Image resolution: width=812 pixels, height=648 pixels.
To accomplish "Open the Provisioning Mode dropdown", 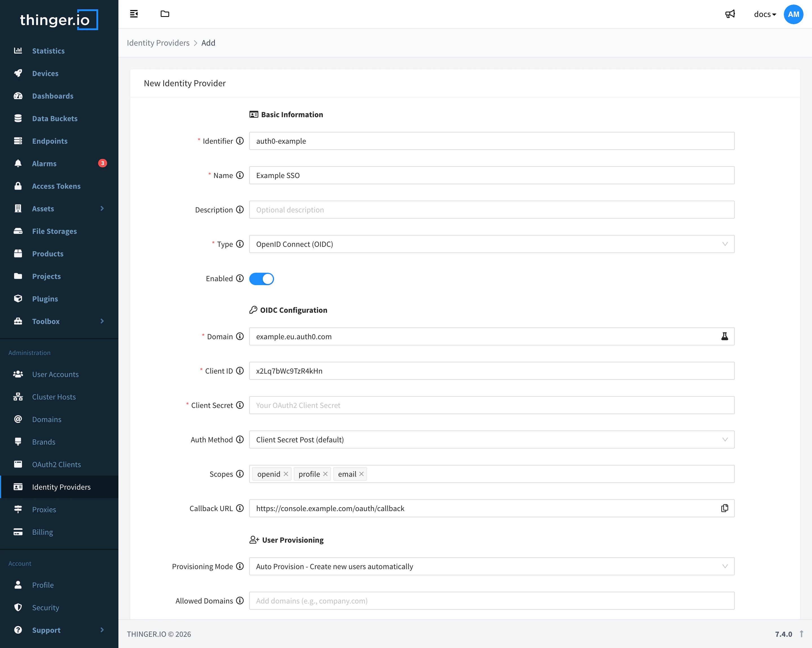I will pos(491,566).
